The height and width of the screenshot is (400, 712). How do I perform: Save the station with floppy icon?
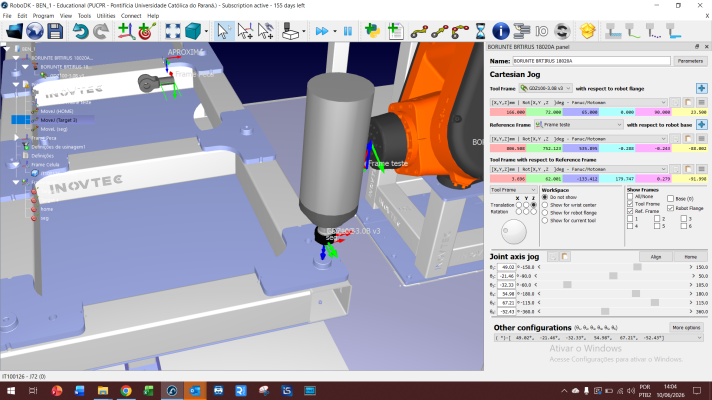coord(55,31)
